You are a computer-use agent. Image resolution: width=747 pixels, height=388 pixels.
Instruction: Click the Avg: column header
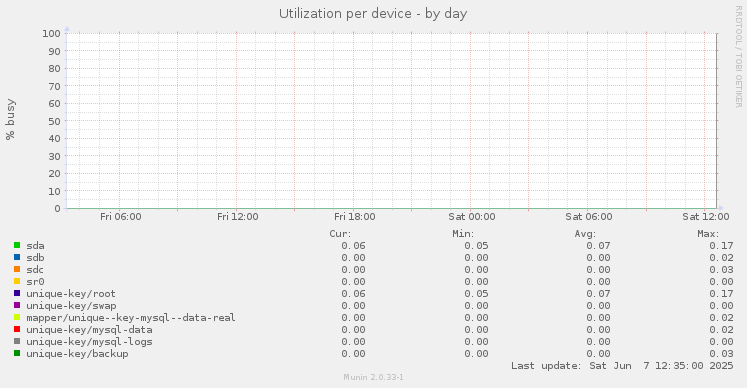(585, 234)
